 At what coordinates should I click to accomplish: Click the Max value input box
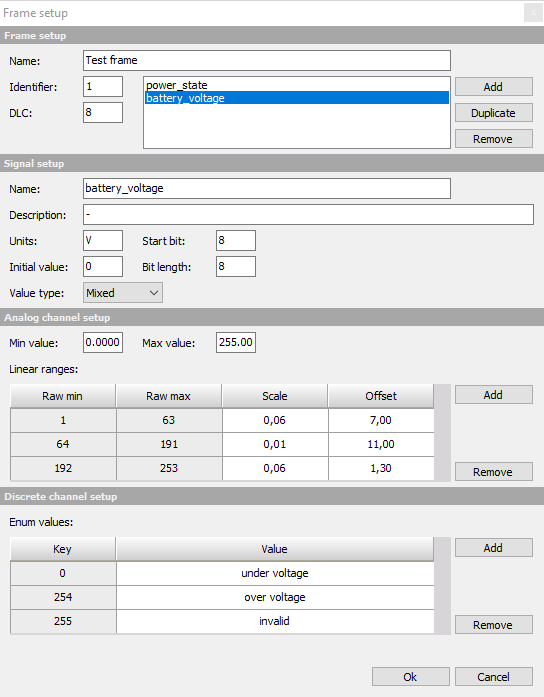pyautogui.click(x=236, y=342)
